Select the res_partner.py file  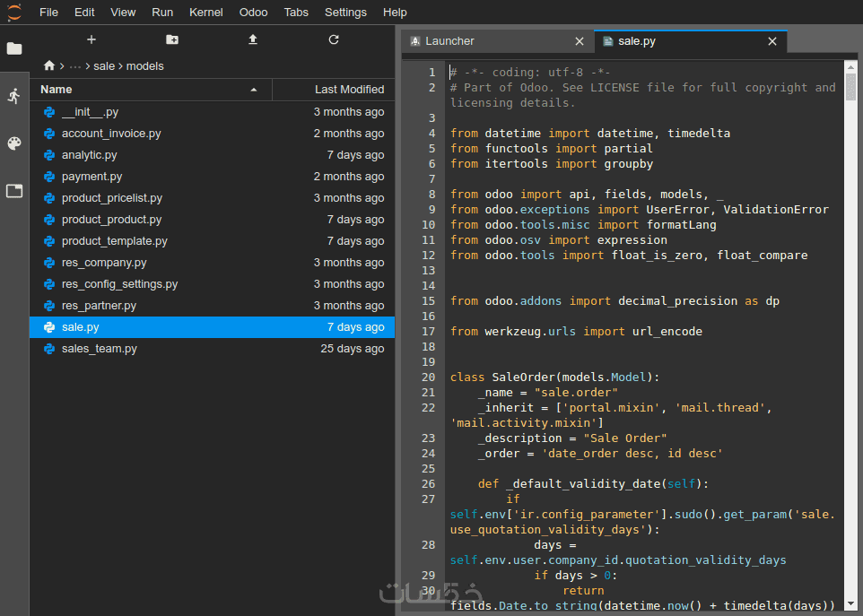99,306
